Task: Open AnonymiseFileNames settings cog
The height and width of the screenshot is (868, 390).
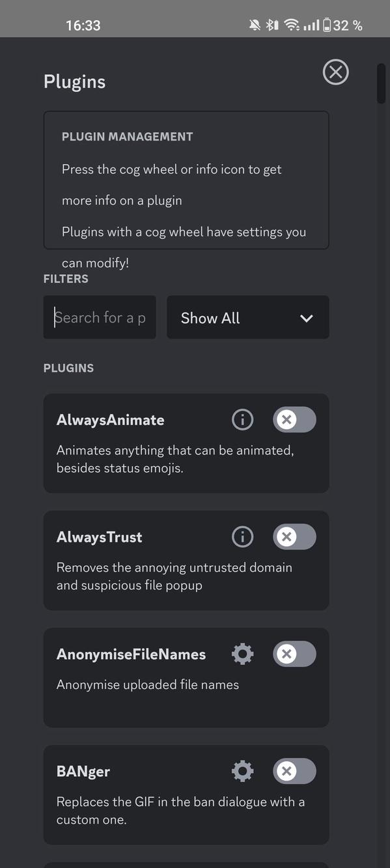Action: pyautogui.click(x=242, y=654)
